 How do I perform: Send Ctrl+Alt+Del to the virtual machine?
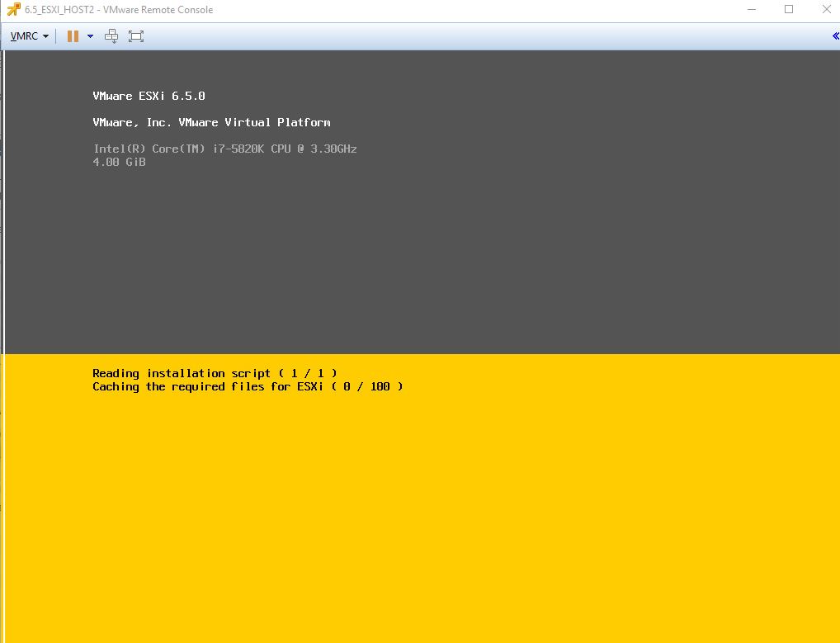[x=111, y=35]
